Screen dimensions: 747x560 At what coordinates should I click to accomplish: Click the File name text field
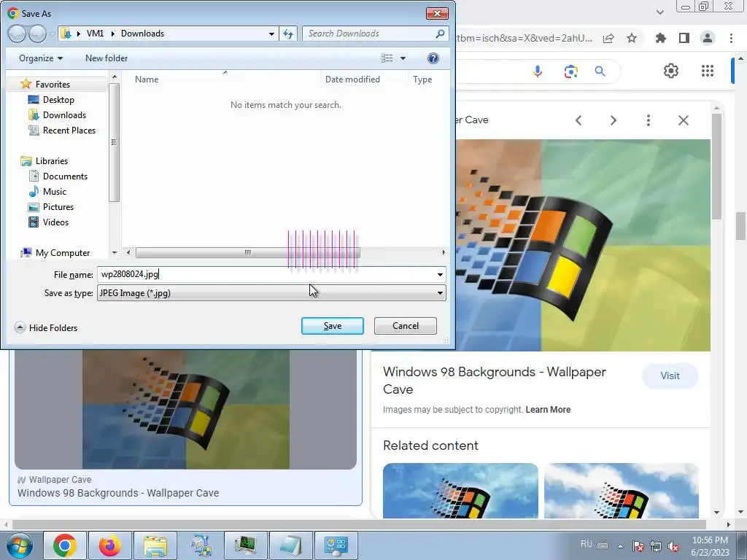point(266,274)
